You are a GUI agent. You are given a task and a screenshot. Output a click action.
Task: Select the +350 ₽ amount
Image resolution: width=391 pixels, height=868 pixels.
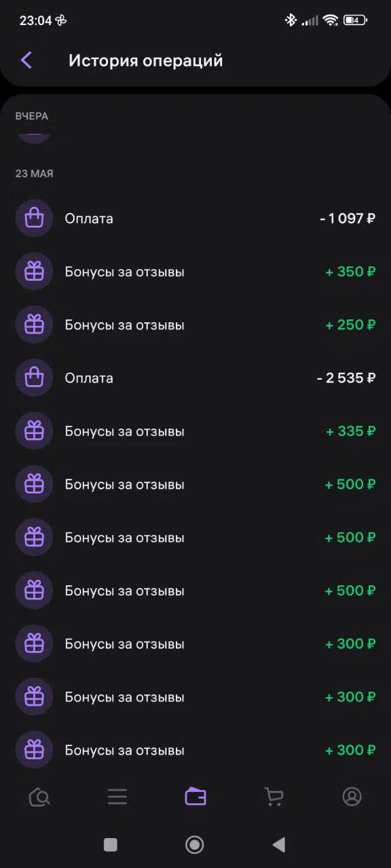click(350, 272)
